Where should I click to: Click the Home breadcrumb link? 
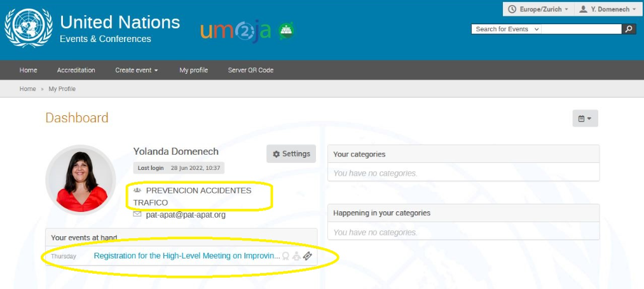tap(27, 89)
